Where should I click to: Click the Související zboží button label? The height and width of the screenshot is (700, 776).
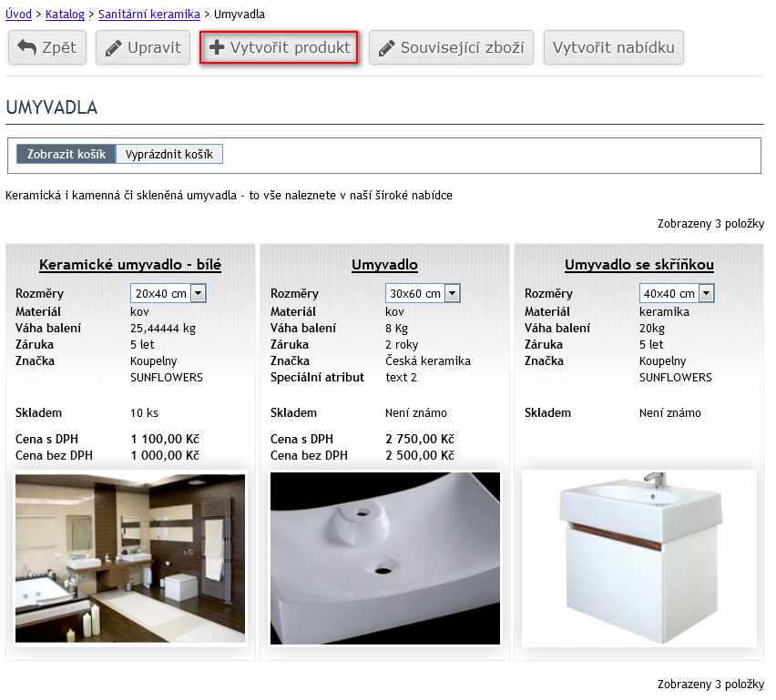click(462, 47)
